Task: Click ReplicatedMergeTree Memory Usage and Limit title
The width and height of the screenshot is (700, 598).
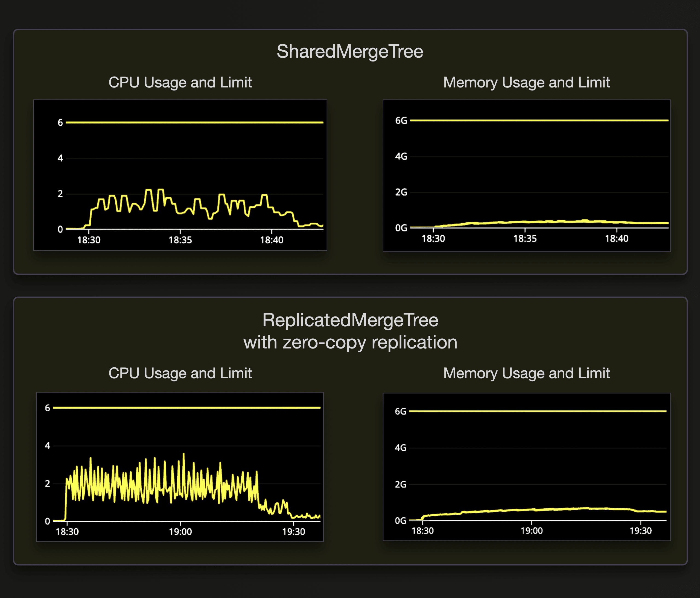Action: click(526, 373)
